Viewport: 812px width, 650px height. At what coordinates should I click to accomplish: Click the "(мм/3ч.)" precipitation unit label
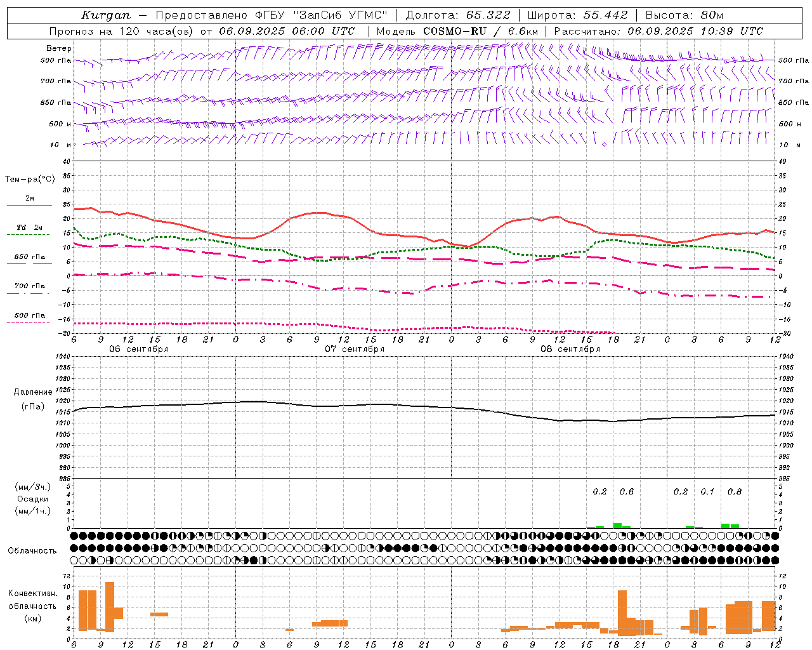32,487
